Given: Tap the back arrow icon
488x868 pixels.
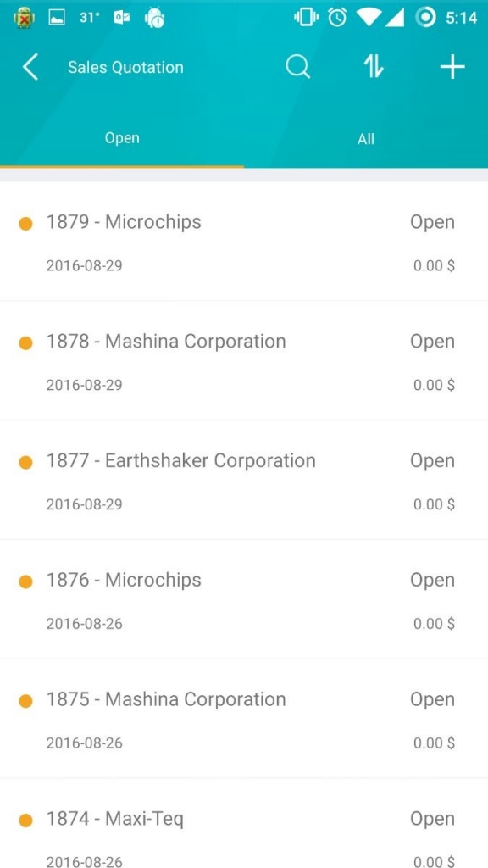Looking at the screenshot, I should (30, 68).
